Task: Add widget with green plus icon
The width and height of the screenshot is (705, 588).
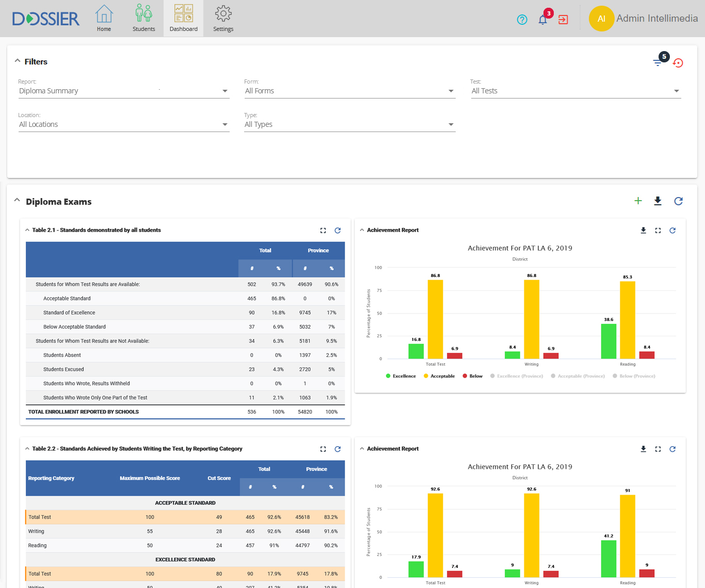Action: point(638,201)
